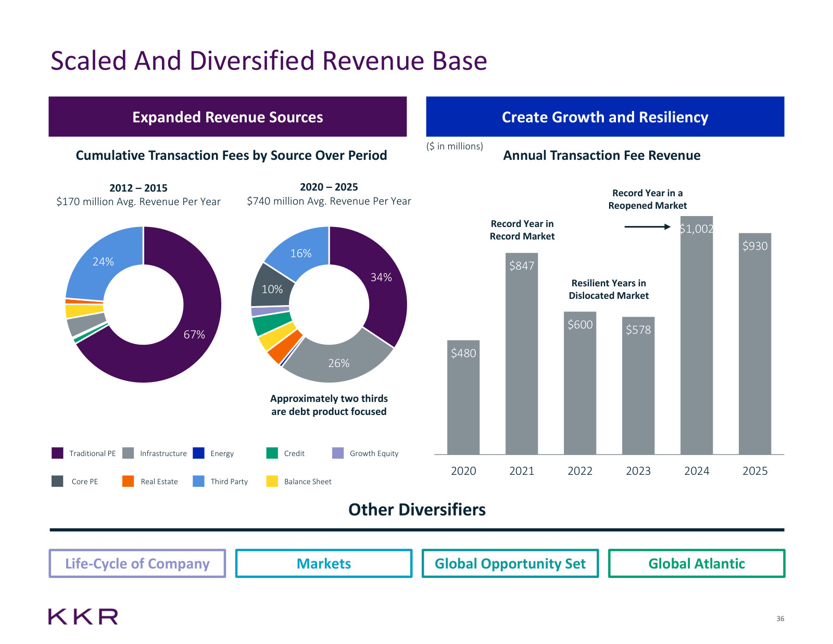Image resolution: width=833 pixels, height=644 pixels.
Task: Click the Third Party light blue swatch
Action: point(198,481)
